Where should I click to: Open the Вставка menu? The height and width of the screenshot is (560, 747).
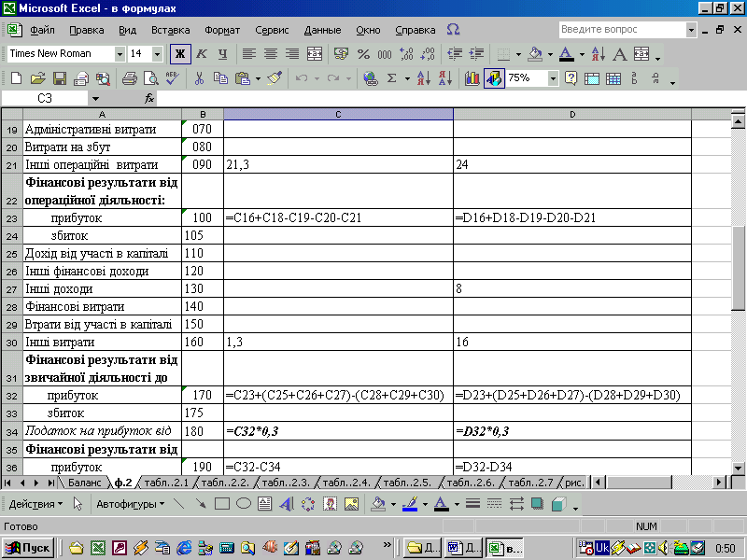171,30
